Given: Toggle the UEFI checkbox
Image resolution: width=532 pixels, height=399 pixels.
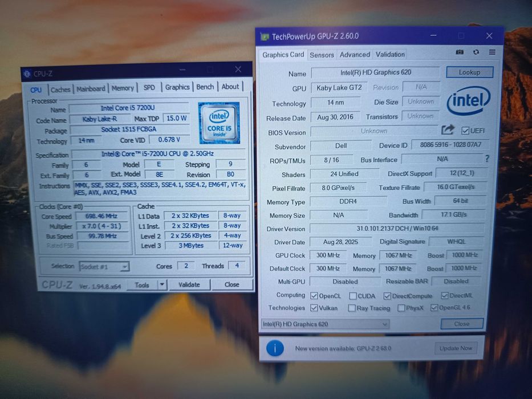Looking at the screenshot, I should point(465,131).
